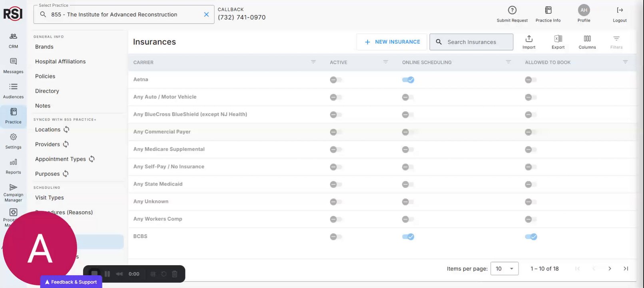The image size is (644, 288).
Task: Open Notes menu item
Action: [x=43, y=106]
